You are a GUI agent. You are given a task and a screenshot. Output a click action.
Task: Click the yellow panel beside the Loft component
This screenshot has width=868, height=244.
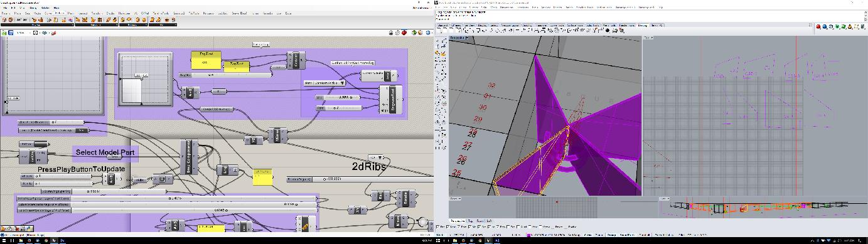pyautogui.click(x=263, y=176)
